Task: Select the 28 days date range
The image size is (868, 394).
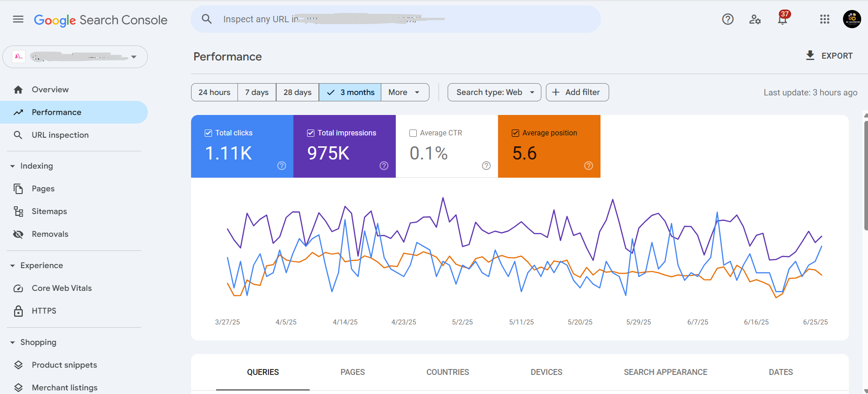Action: [298, 92]
